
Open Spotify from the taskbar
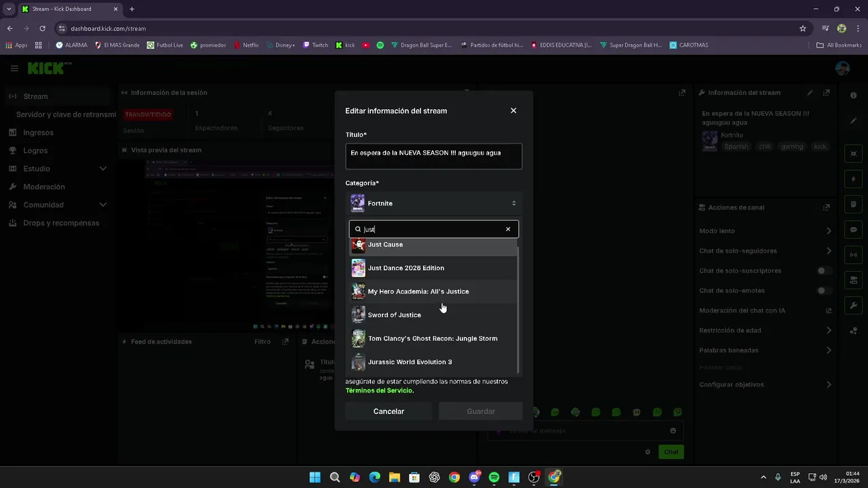(494, 477)
